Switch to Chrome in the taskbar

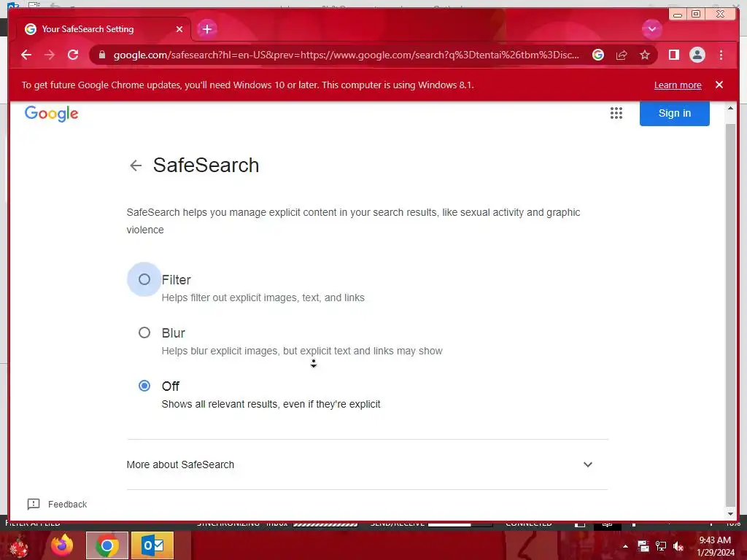point(107,545)
